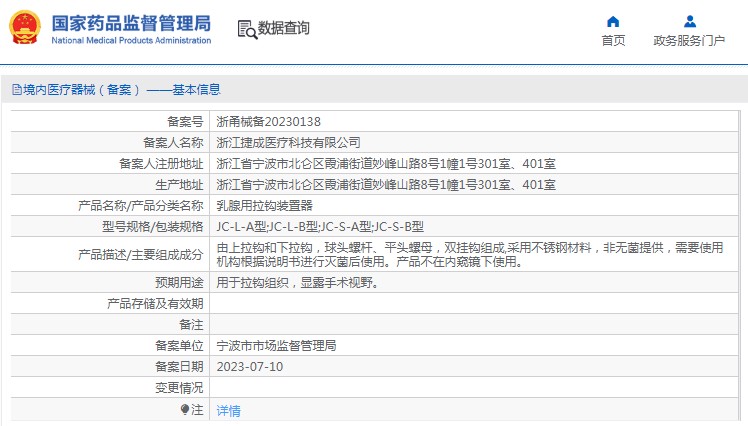
Task: Click the 型号规格/包装规格 label
Action: (x=153, y=227)
